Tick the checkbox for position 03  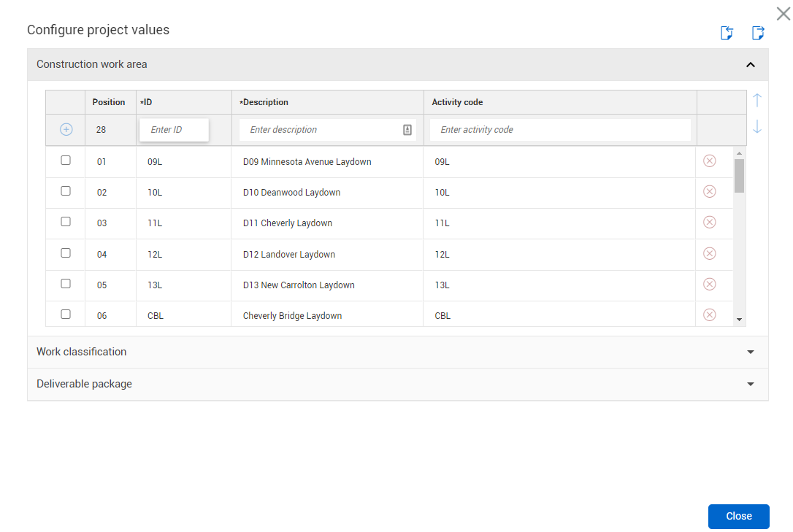point(66,222)
